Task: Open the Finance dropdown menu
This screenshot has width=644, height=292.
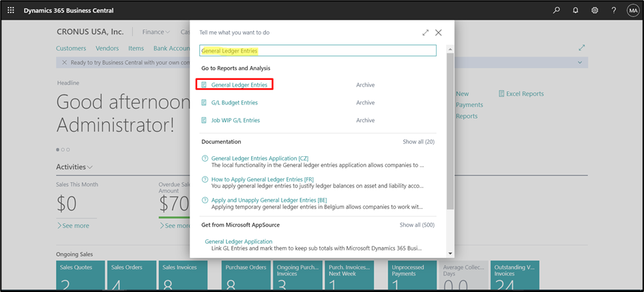Action: pos(156,32)
